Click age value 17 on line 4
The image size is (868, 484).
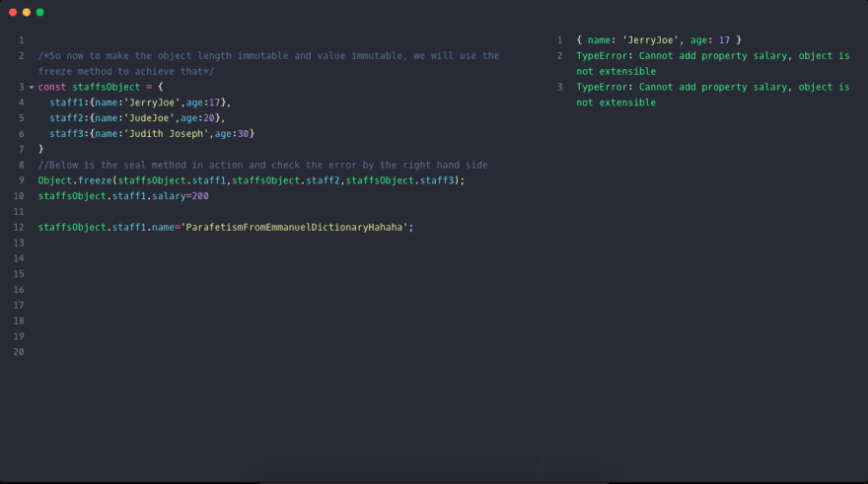coord(215,103)
